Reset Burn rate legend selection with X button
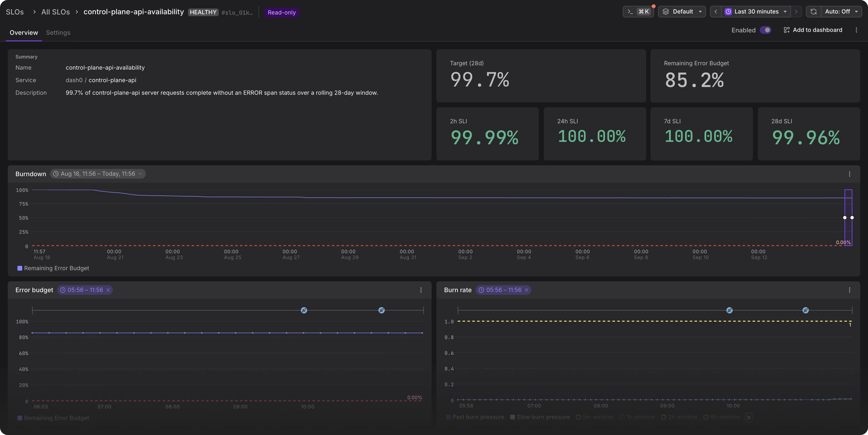This screenshot has height=435, width=868. point(749,417)
